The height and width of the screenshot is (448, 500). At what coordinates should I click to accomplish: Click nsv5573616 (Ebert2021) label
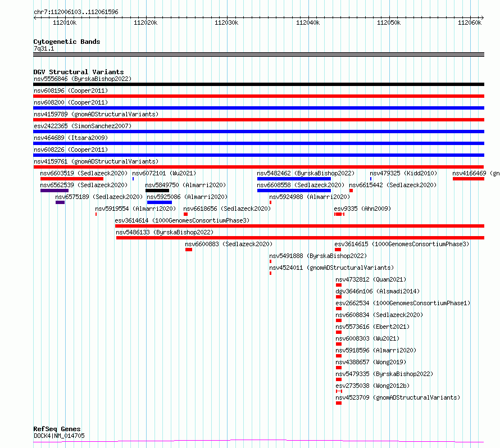tap(372, 327)
